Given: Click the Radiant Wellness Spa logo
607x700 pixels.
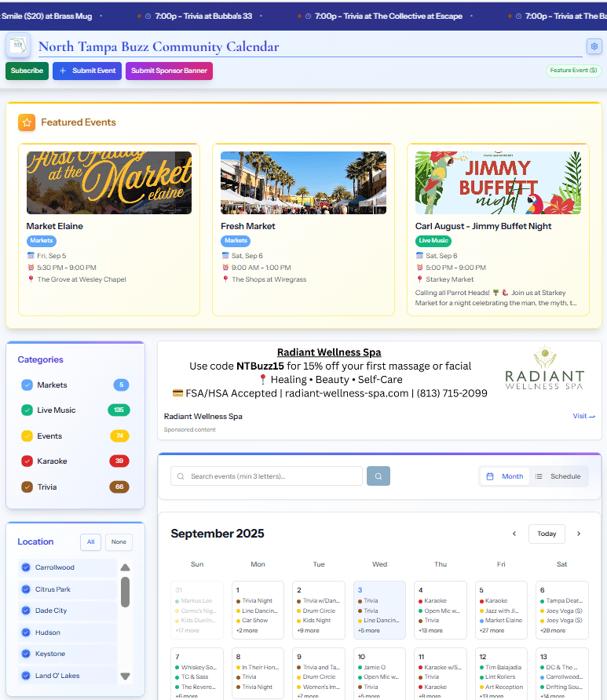Looking at the screenshot, I should [544, 368].
